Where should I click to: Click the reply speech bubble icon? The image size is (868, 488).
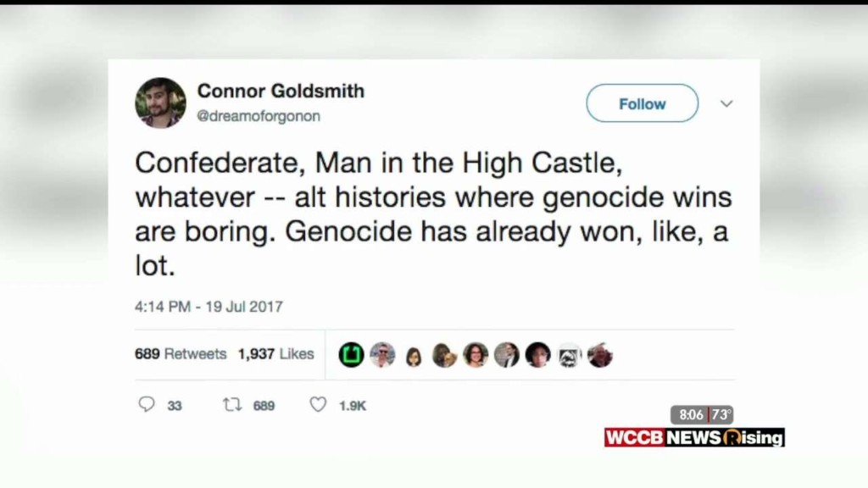[147, 404]
